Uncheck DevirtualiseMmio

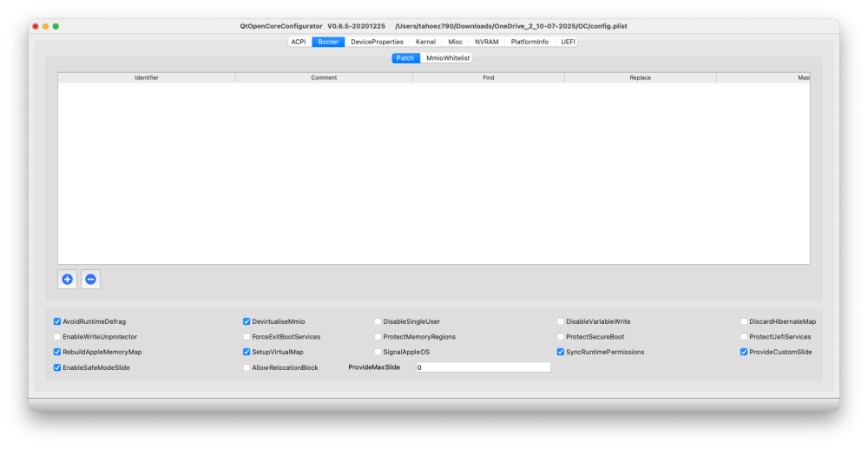pos(247,321)
